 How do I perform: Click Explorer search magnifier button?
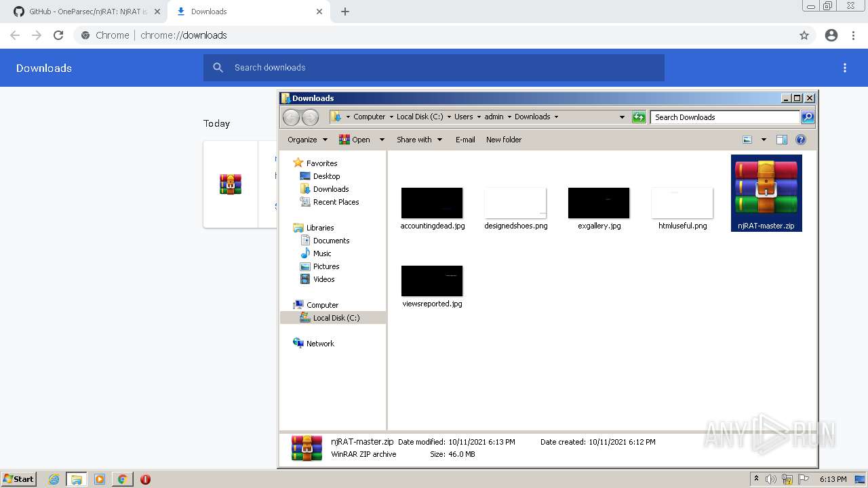[x=807, y=117]
